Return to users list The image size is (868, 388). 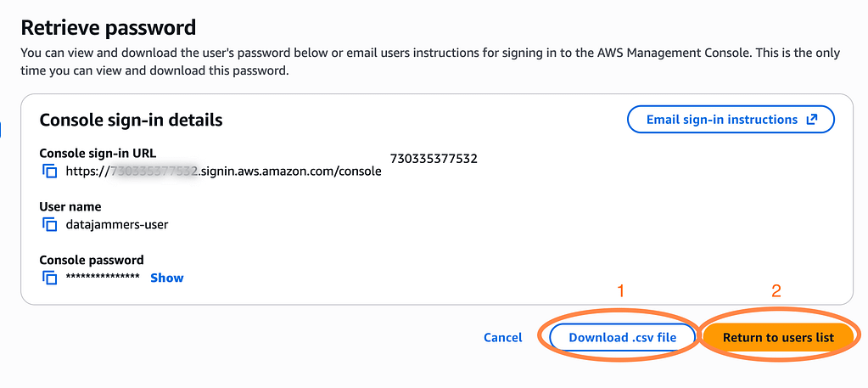click(x=778, y=337)
